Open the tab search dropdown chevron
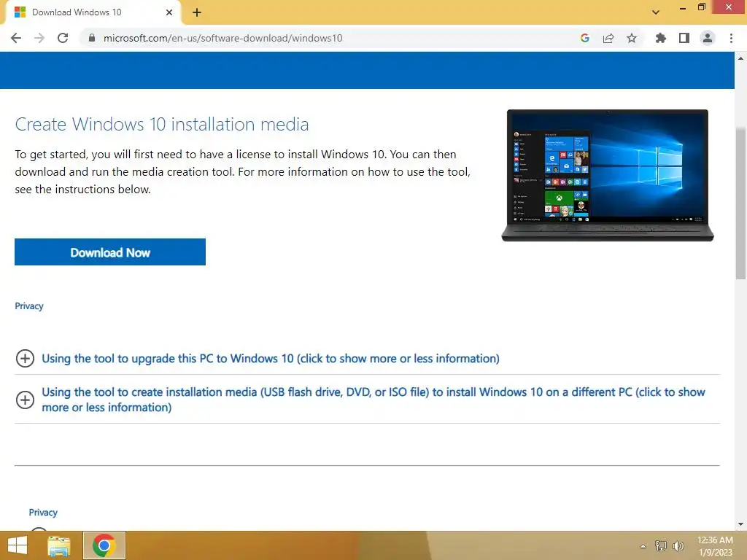Viewport: 747px width, 560px height. pyautogui.click(x=656, y=12)
